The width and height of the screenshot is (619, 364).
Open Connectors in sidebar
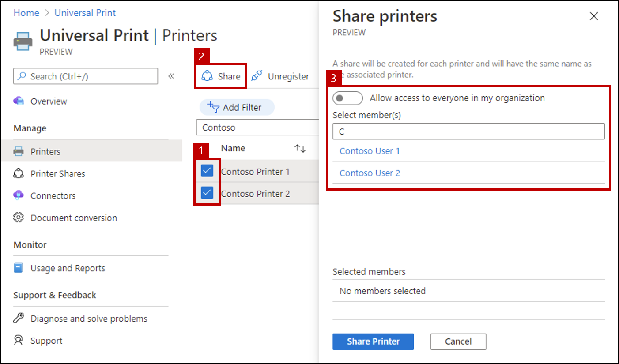[x=53, y=195]
